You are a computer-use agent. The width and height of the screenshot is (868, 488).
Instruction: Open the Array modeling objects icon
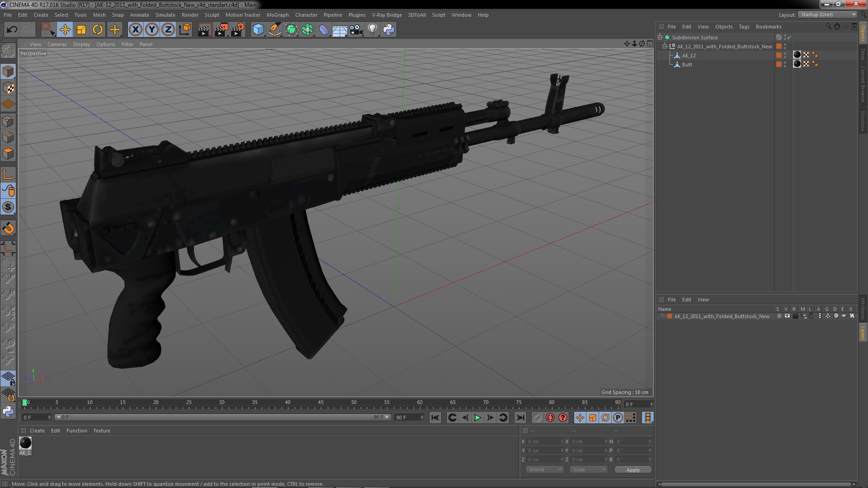click(307, 30)
